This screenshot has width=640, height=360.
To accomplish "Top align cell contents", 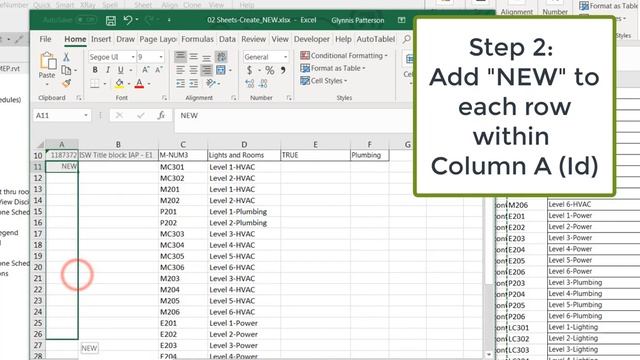I will tap(180, 57).
